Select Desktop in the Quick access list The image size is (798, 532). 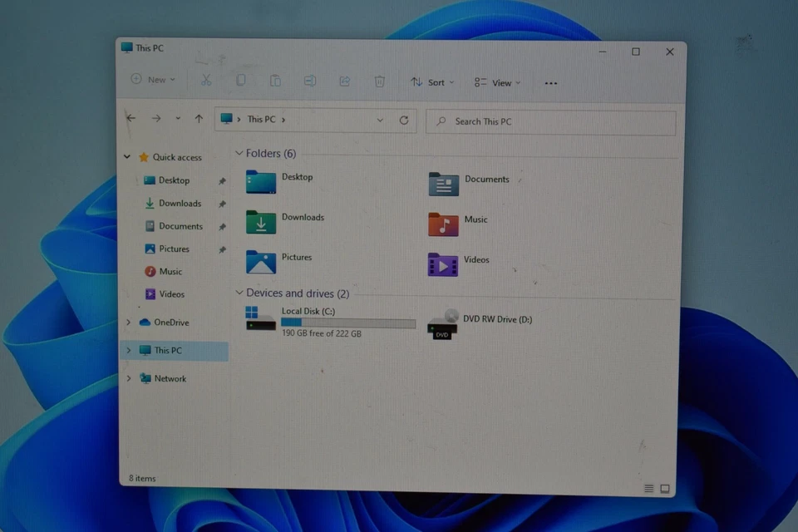coord(174,180)
